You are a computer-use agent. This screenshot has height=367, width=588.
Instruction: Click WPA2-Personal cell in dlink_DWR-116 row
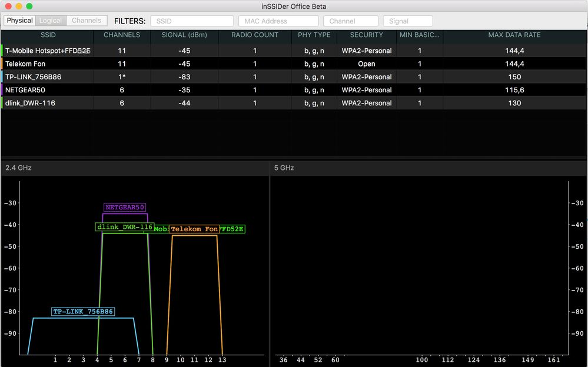366,103
